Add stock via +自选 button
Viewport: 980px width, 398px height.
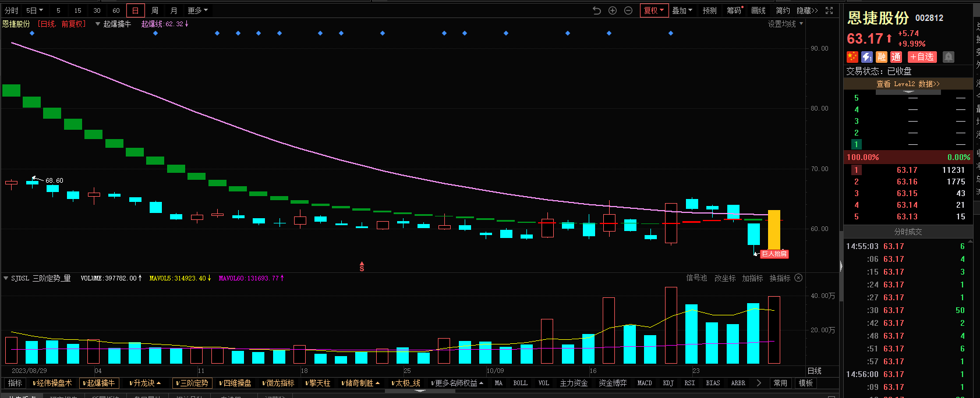click(x=922, y=56)
